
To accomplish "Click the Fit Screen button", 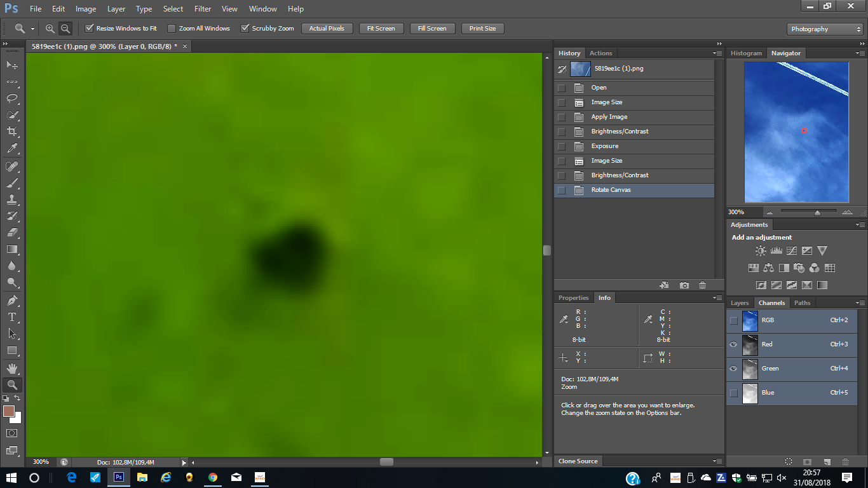I will coord(381,29).
